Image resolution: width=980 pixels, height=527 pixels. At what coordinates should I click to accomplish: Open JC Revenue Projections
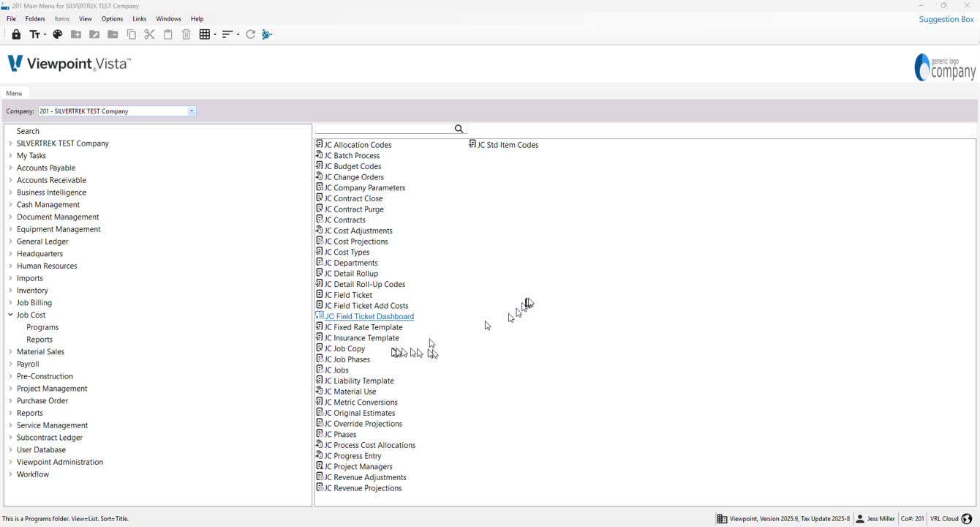363,488
